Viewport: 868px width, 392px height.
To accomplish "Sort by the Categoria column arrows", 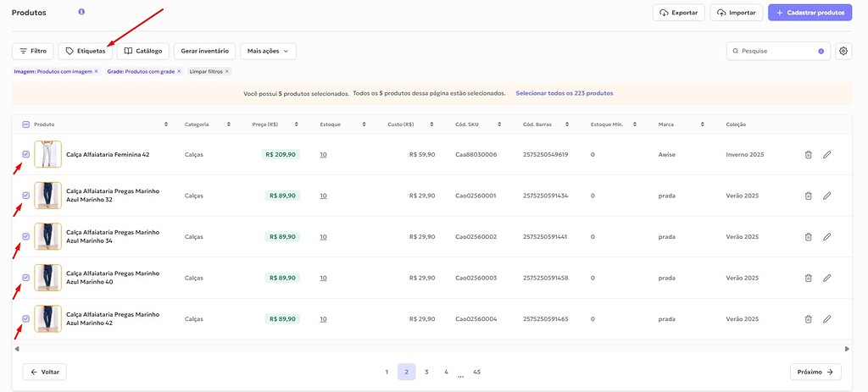I will (x=229, y=124).
